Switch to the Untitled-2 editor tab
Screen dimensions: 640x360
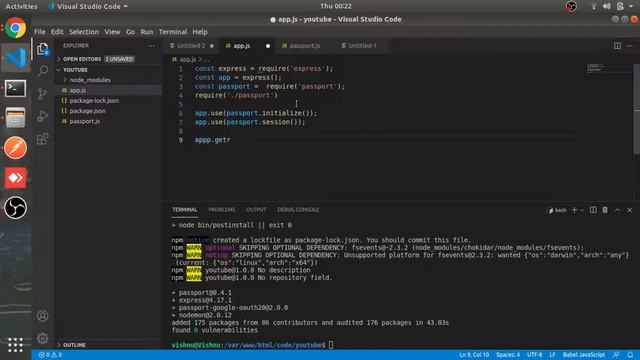tap(191, 46)
